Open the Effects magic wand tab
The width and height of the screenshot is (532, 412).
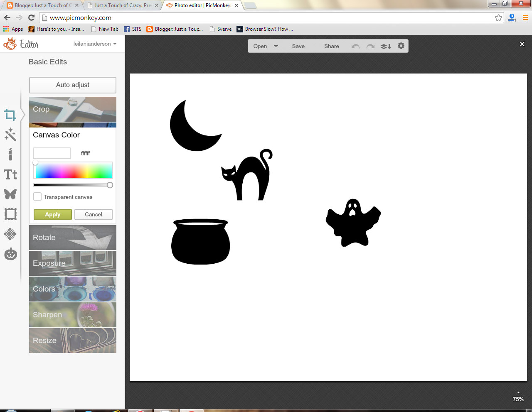coord(10,135)
